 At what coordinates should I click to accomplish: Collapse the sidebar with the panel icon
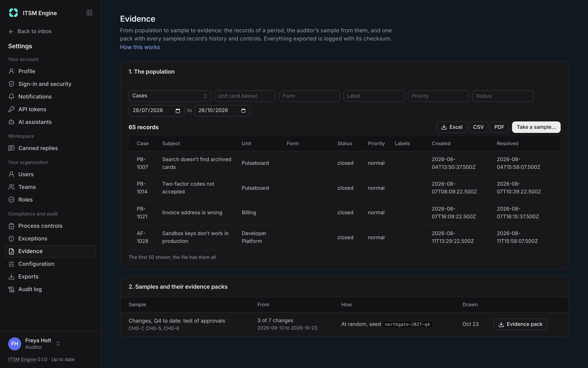89,13
